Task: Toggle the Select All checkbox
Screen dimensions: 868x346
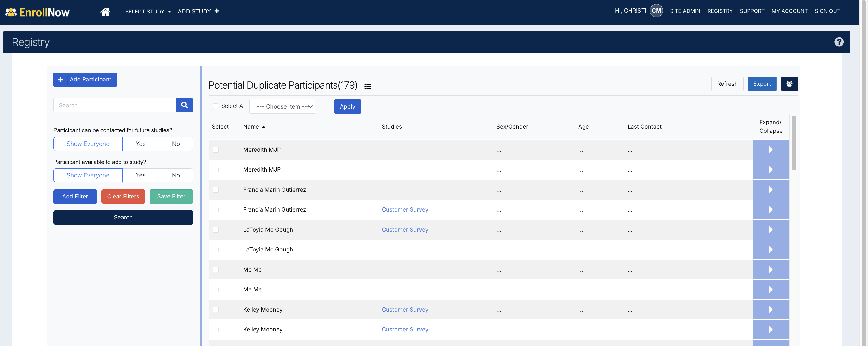Action: point(216,106)
